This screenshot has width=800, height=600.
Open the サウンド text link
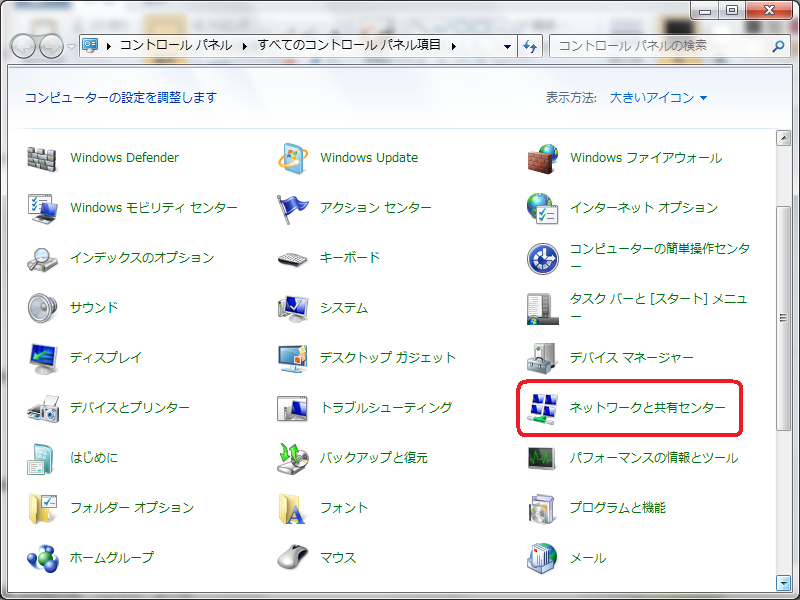94,308
